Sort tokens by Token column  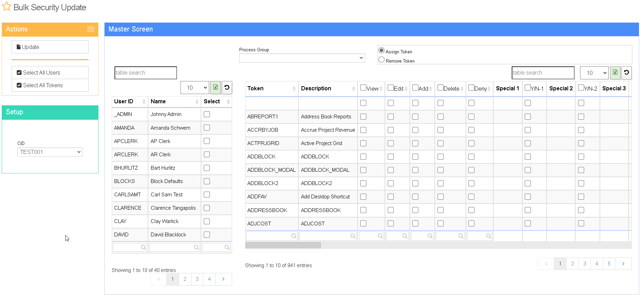pos(294,89)
